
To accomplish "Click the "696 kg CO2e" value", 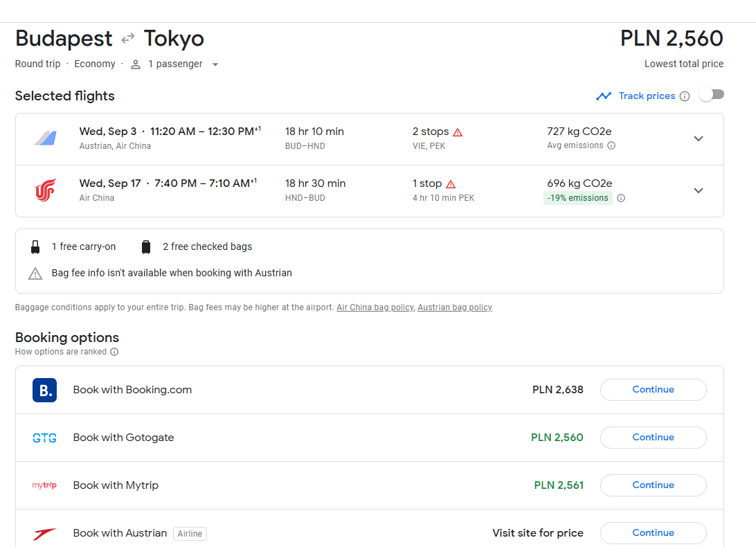I will 579,183.
